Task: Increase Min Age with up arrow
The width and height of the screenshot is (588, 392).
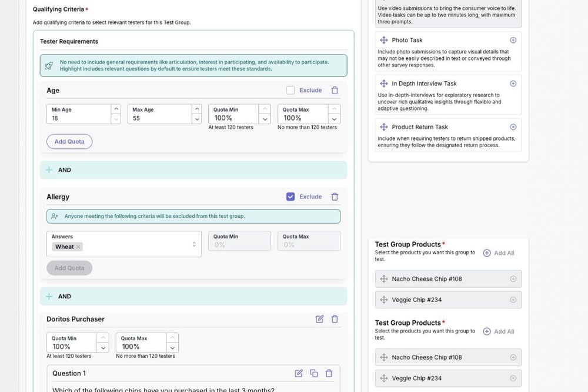Action: click(x=116, y=109)
